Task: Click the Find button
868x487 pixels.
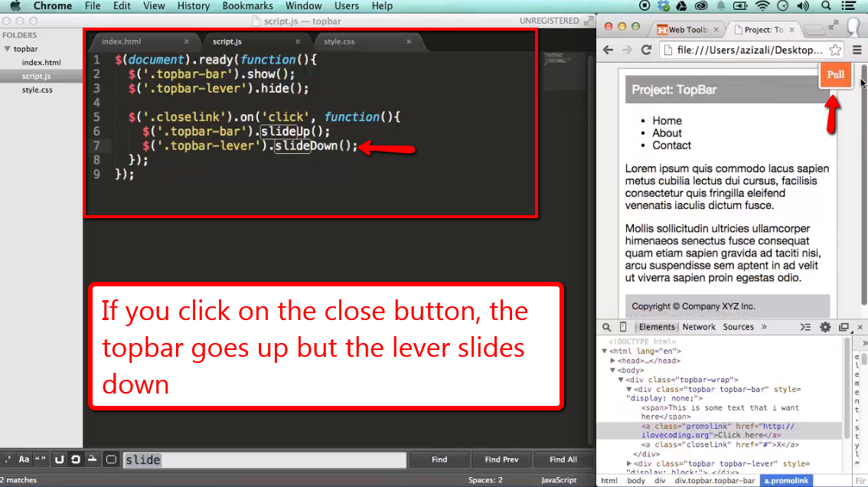Action: (x=439, y=459)
